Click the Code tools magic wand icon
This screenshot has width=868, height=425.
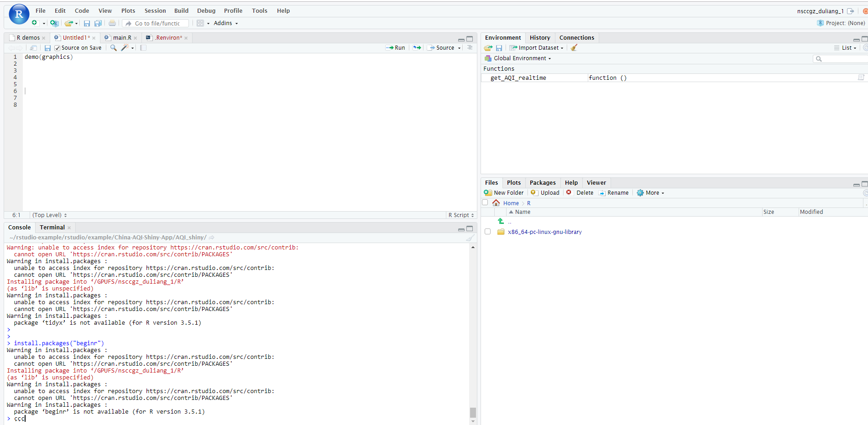[x=125, y=48]
